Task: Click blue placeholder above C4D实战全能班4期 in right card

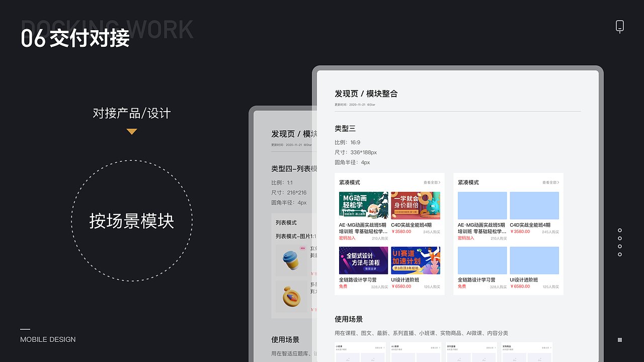Action: [534, 205]
